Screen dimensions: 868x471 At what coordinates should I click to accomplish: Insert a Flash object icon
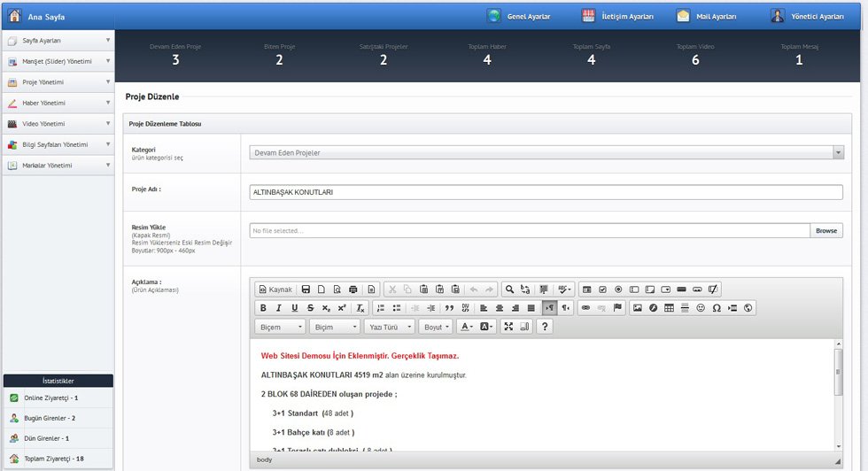(654, 308)
